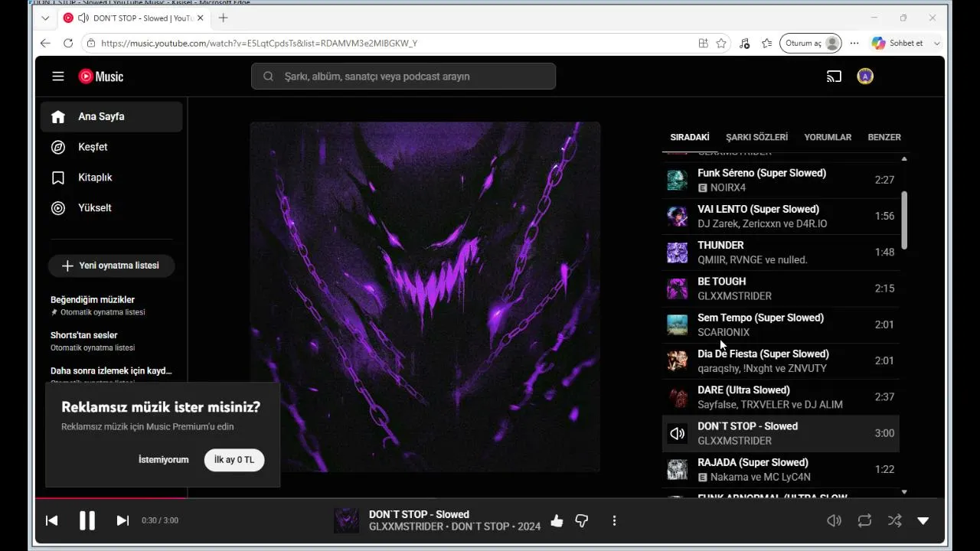This screenshot has width=980, height=551.
Task: Click Yeni oynatma listesi button
Action: coord(112,266)
